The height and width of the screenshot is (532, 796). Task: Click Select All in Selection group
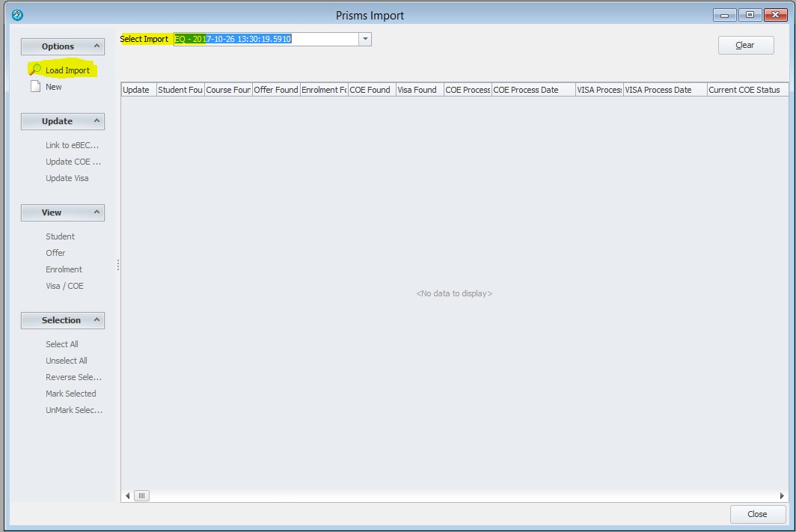62,344
